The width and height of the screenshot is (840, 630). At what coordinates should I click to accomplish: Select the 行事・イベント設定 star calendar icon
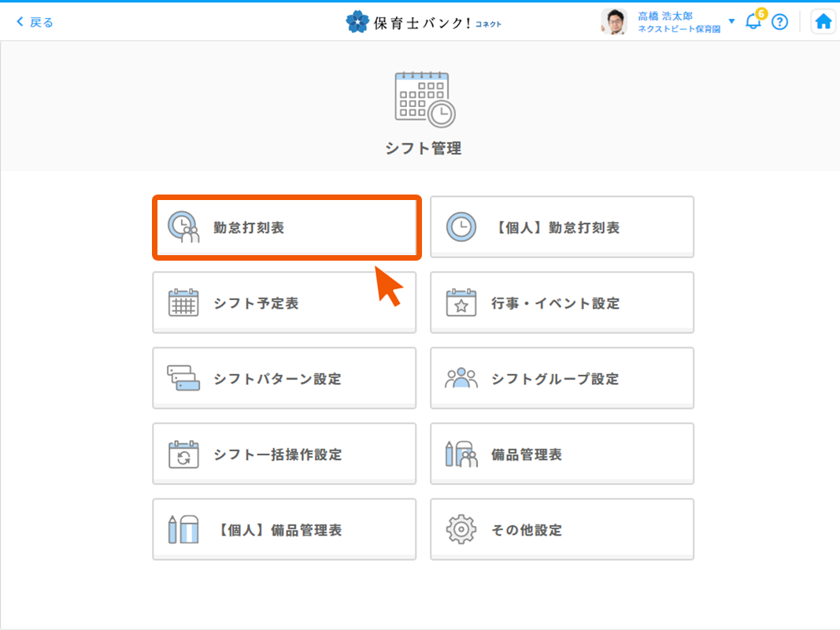pos(461,303)
